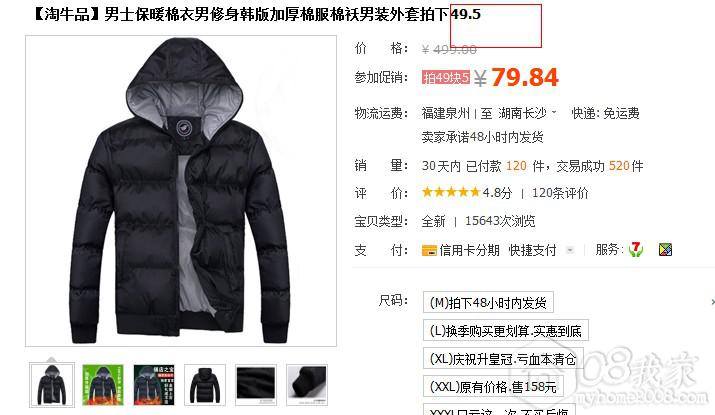
Task: Select size option (L)换季购买更划算
Action: click(506, 331)
